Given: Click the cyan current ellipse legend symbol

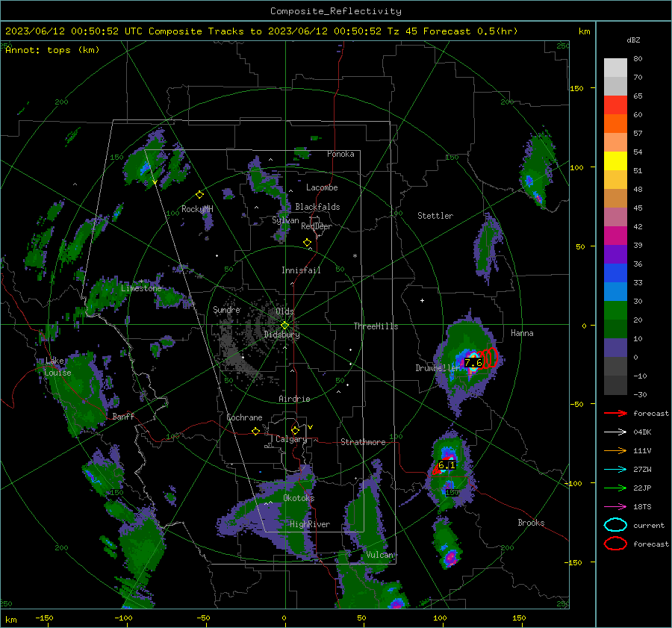Looking at the screenshot, I should (615, 525).
